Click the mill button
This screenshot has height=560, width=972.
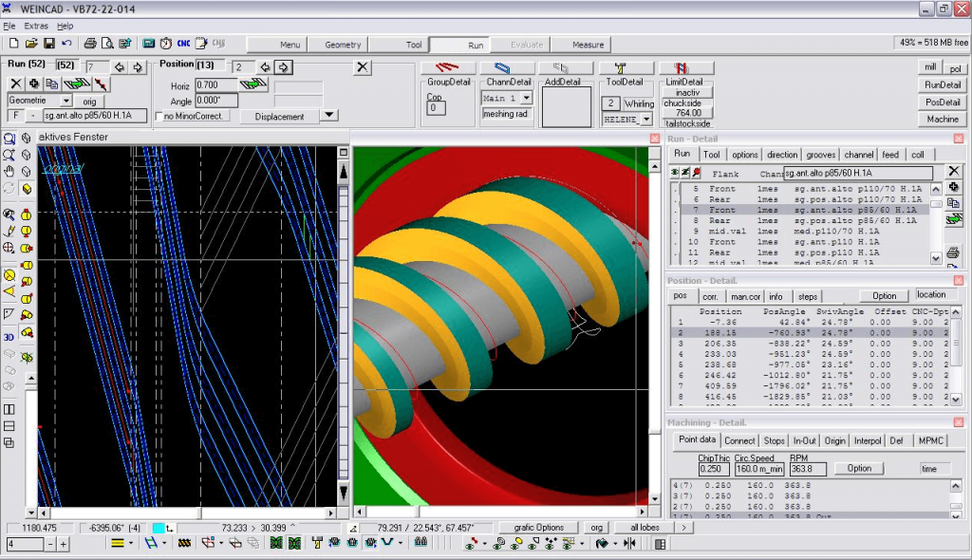930,67
